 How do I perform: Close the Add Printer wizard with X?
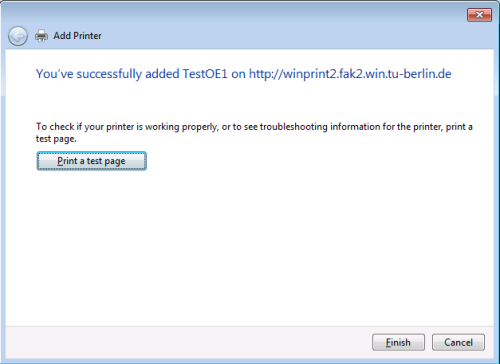[479, 15]
